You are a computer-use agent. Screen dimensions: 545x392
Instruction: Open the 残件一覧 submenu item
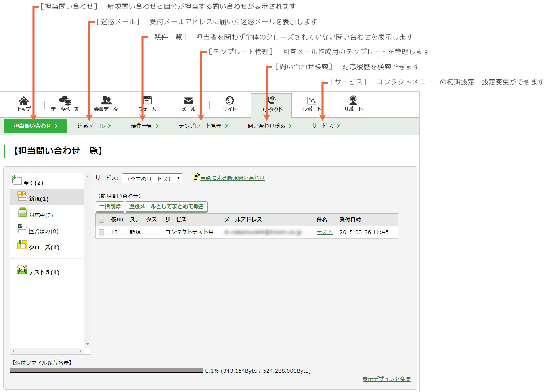point(145,126)
